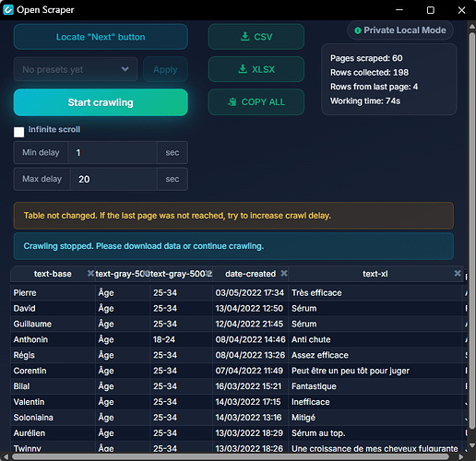Download scraped data as CSV

coord(256,37)
